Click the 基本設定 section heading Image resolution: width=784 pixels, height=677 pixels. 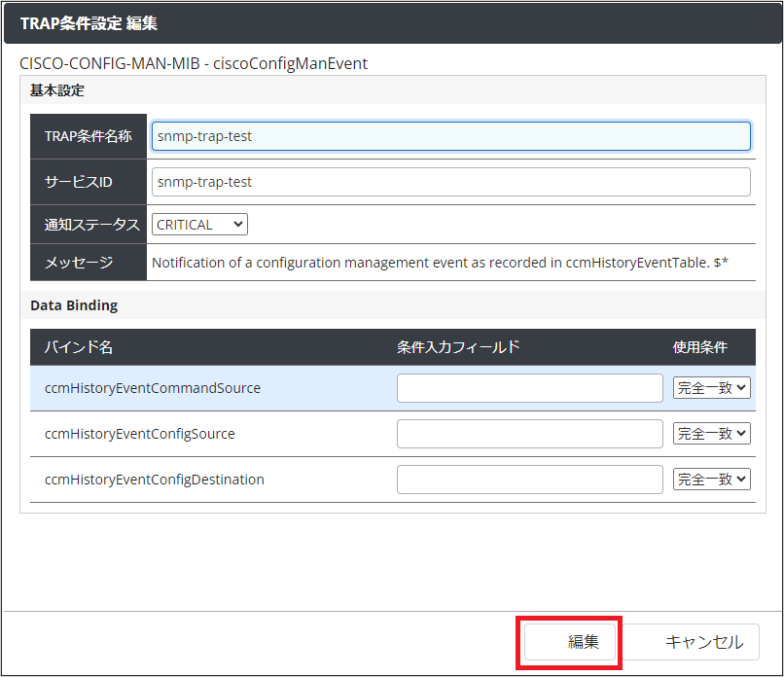[57, 90]
